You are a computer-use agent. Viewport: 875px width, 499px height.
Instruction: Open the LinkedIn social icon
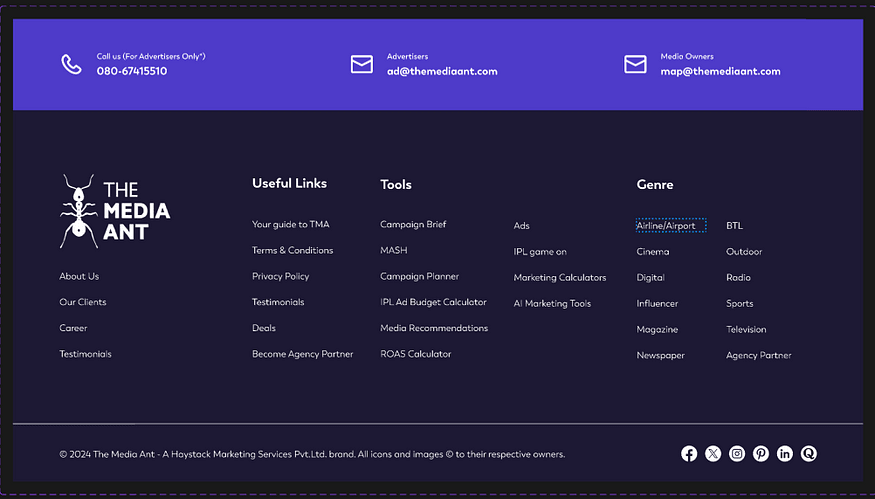(x=785, y=454)
